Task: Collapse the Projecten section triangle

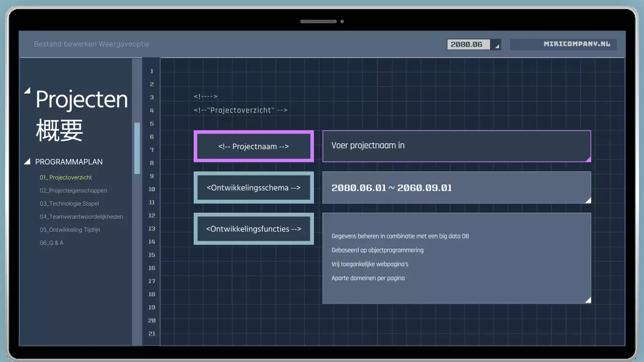Action: [28, 90]
